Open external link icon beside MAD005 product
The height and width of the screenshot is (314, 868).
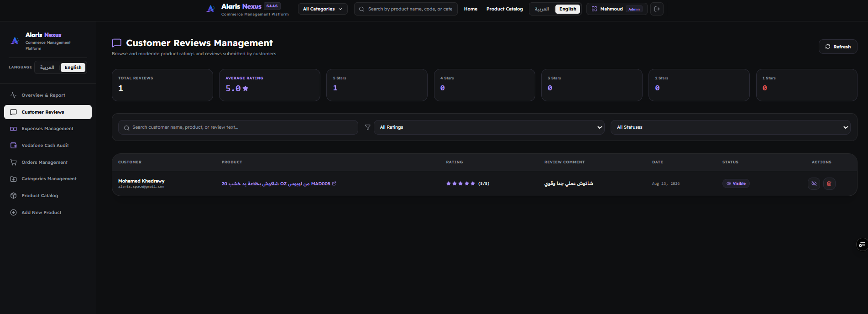pos(334,183)
